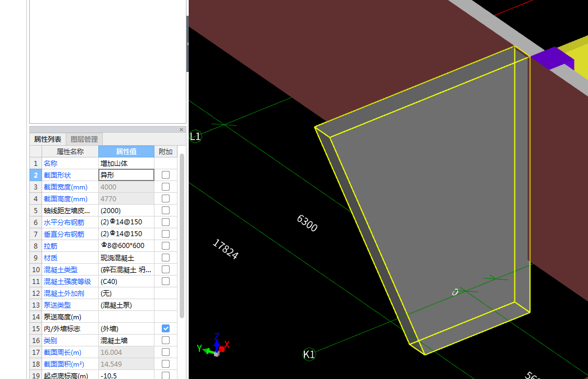Click the K1 axis label bubble
This screenshot has height=379, width=588.
tap(309, 354)
